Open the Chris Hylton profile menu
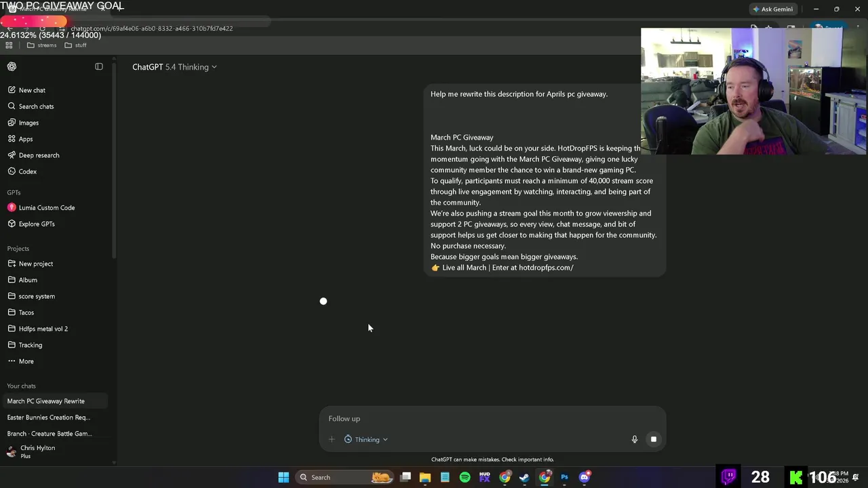 54,451
